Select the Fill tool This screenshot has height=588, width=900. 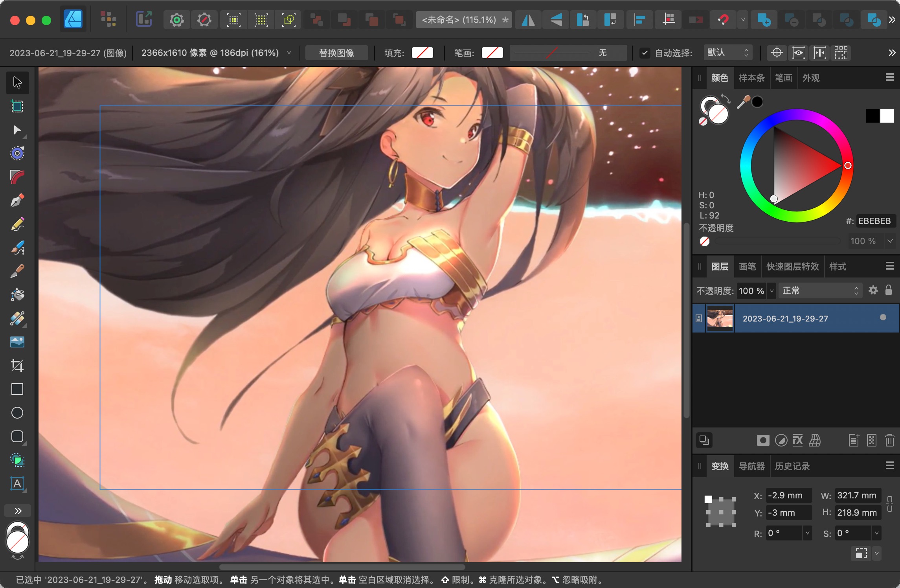[17, 295]
